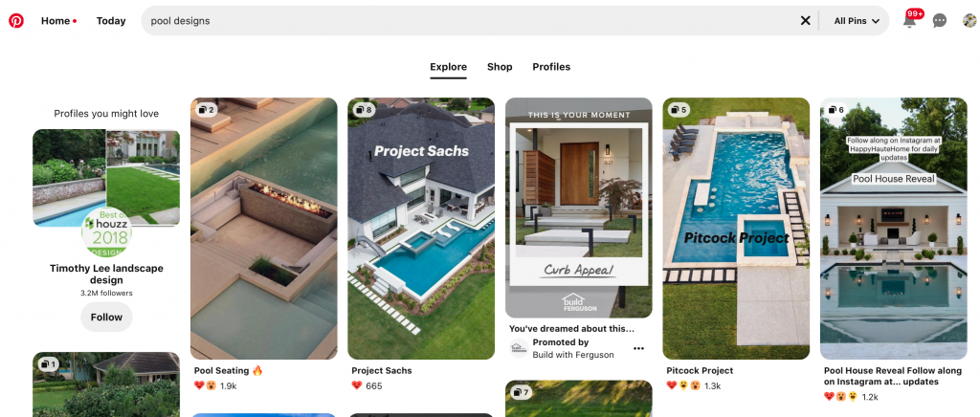Open the Houzz 2018 profile badge

click(106, 231)
